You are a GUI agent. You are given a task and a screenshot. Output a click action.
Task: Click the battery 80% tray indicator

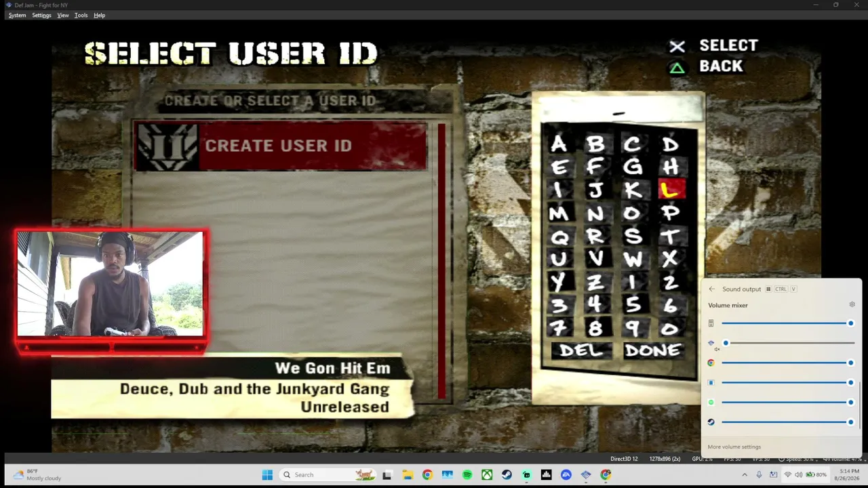tap(816, 474)
